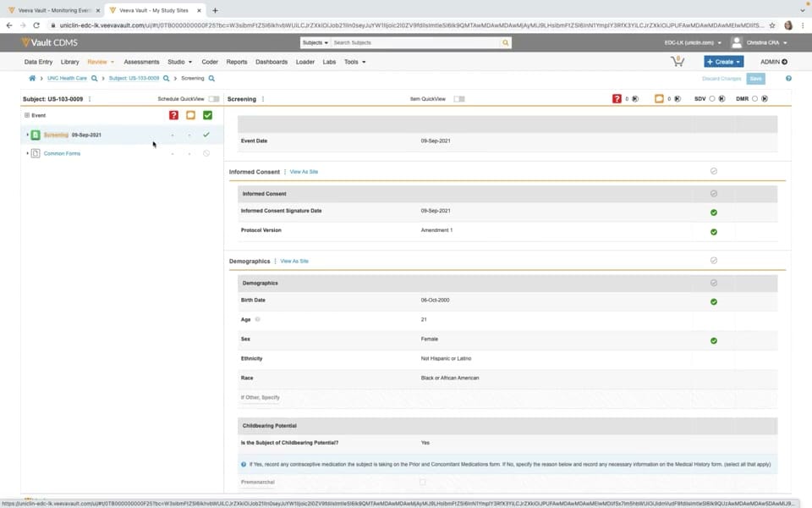The width and height of the screenshot is (812, 508).
Task: Expand the Screening event row
Action: (x=27, y=135)
